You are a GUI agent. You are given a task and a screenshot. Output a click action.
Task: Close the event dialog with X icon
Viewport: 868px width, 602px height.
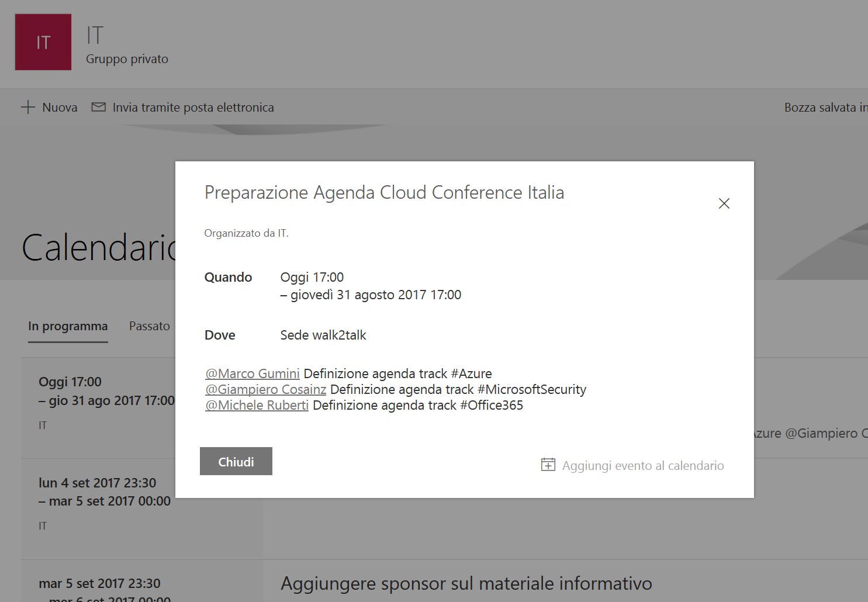(x=724, y=203)
